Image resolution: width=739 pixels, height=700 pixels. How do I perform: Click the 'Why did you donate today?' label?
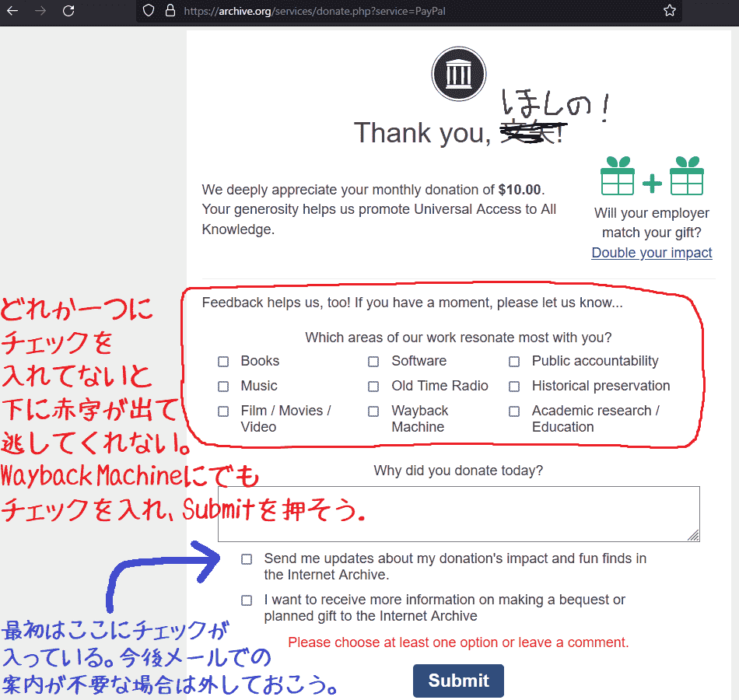pyautogui.click(x=459, y=471)
